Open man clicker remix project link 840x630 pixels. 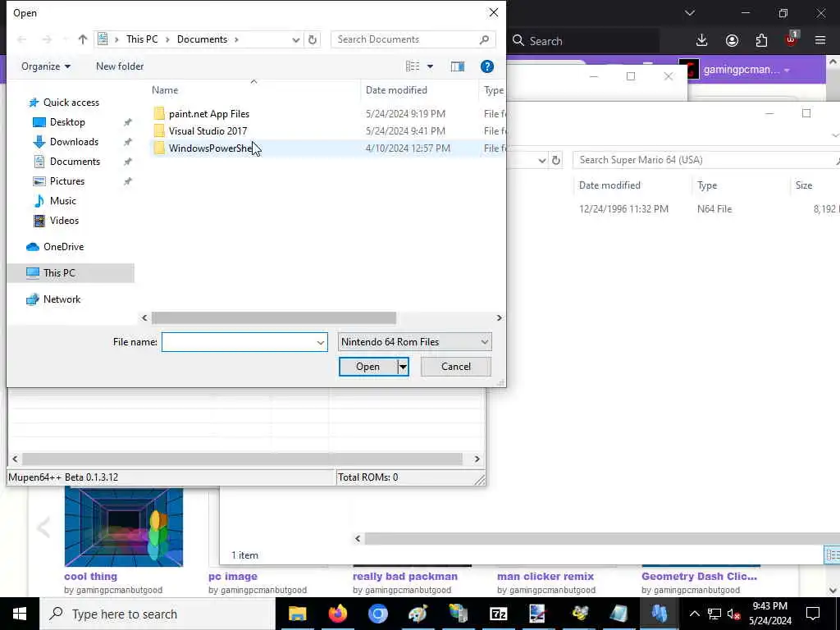pos(546,577)
